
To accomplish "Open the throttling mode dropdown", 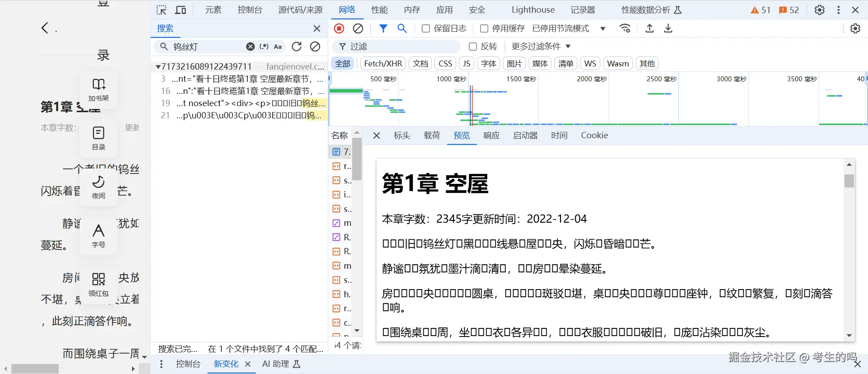I will click(x=569, y=28).
